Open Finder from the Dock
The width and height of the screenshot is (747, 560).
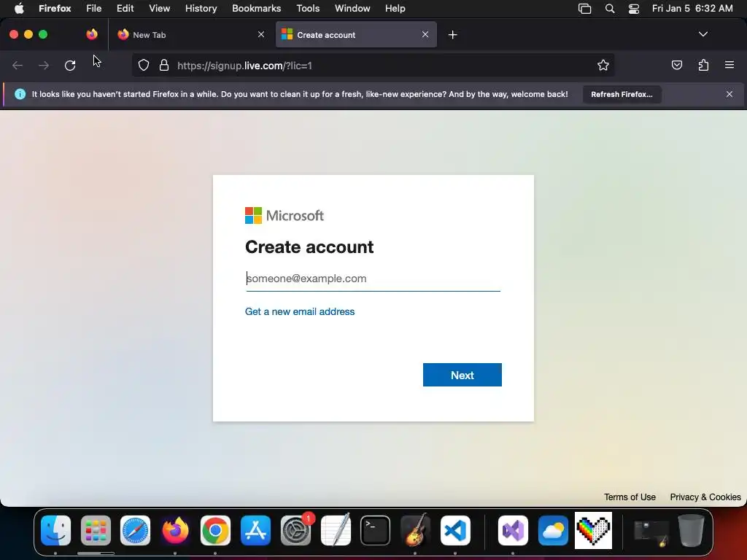click(x=55, y=530)
